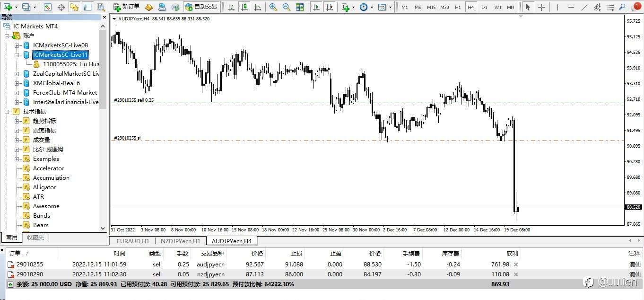The width and height of the screenshot is (644, 300).
Task: Open templates dropdown arrow
Action: pos(390,7)
